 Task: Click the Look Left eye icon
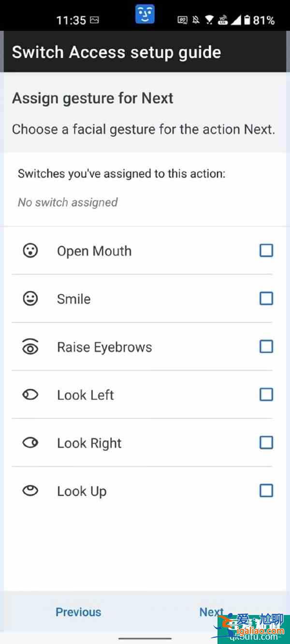[30, 395]
